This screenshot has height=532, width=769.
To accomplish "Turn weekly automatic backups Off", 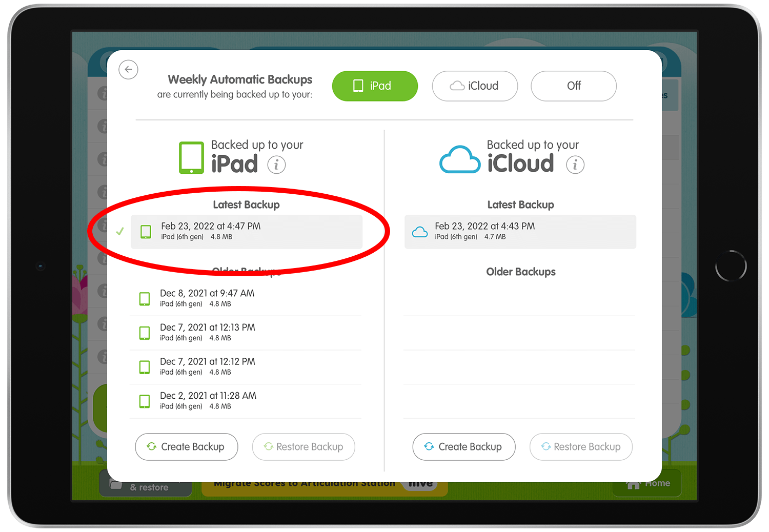I will pyautogui.click(x=574, y=86).
